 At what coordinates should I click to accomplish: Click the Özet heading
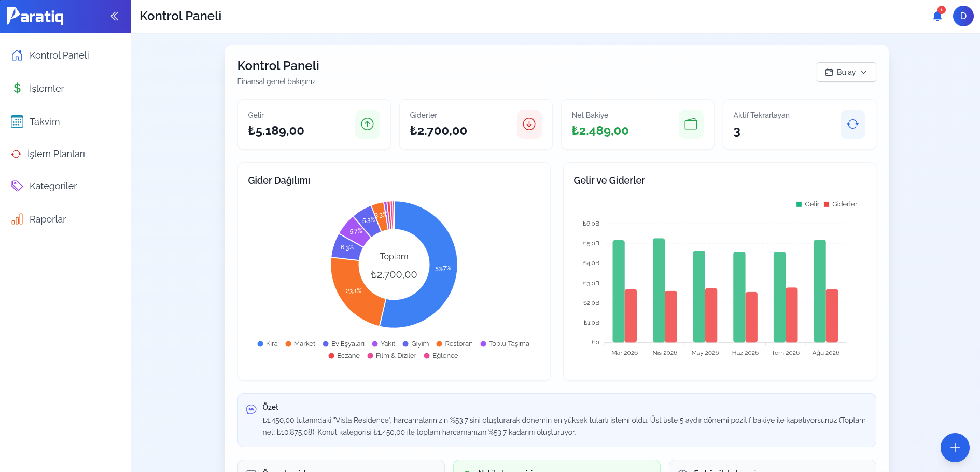[x=271, y=407]
